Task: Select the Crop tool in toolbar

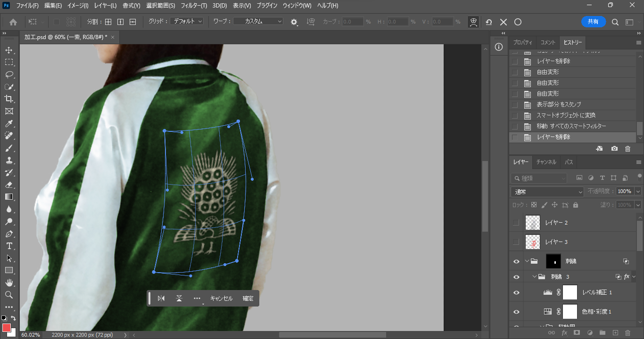Action: [8, 99]
